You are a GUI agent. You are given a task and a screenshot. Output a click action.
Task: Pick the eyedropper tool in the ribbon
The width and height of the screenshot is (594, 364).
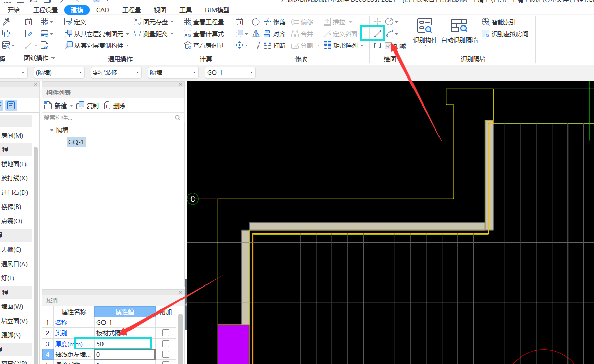(x=6, y=21)
